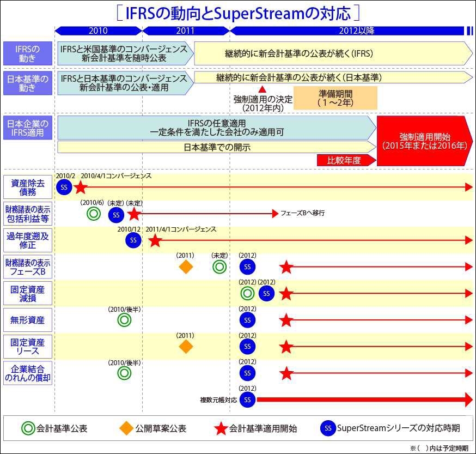
Task: Select the 財務諸表の表示 包括利益等 label
Action: tap(28, 214)
